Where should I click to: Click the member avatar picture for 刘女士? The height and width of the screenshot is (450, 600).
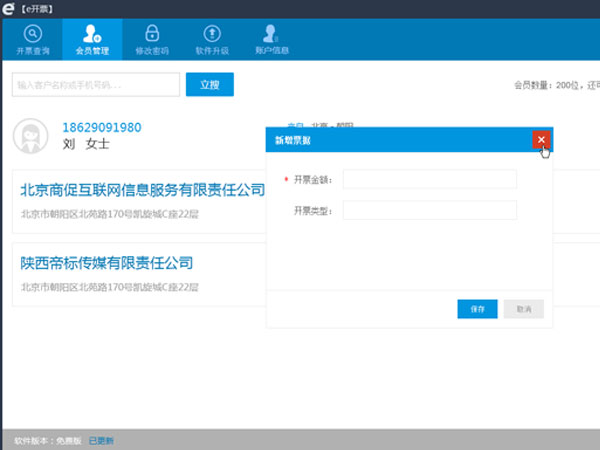pyautogui.click(x=33, y=135)
